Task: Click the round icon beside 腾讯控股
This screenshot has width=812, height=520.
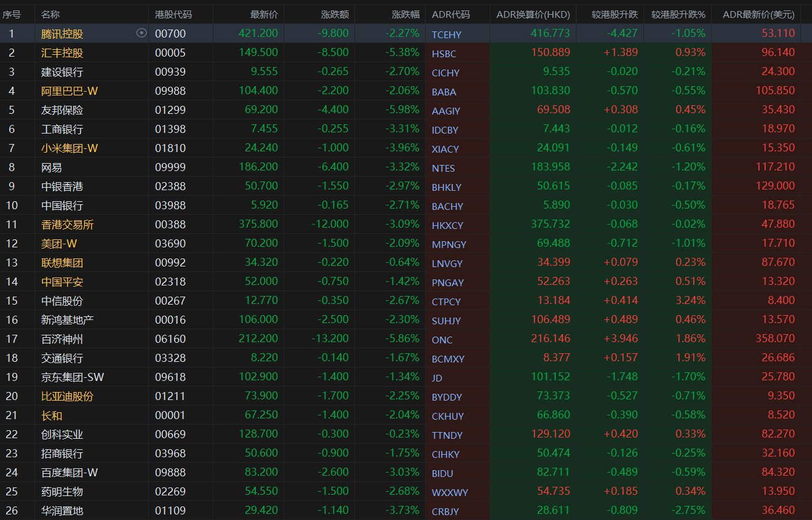Action: pos(141,33)
